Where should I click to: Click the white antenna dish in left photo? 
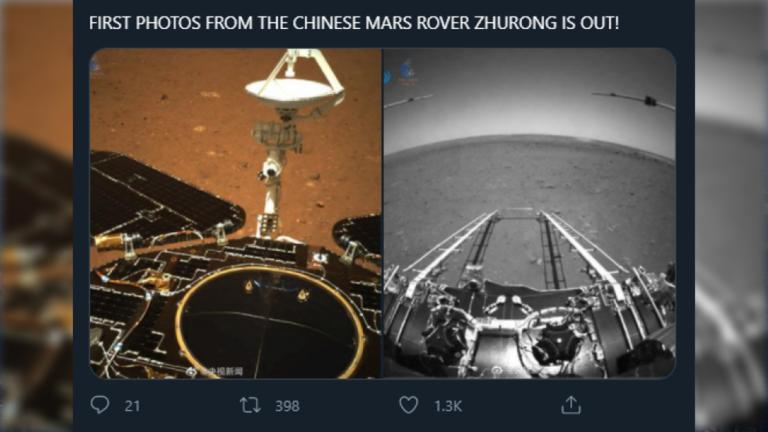[x=294, y=92]
